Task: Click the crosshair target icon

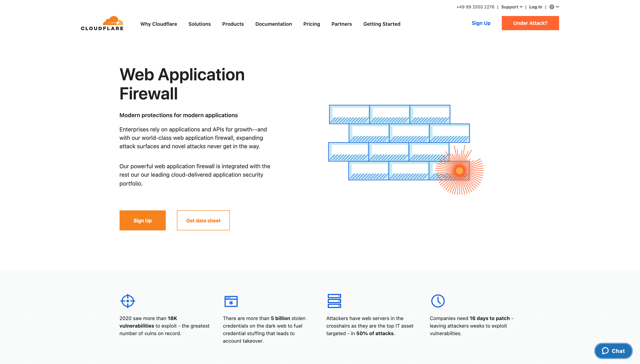Action: click(x=128, y=301)
